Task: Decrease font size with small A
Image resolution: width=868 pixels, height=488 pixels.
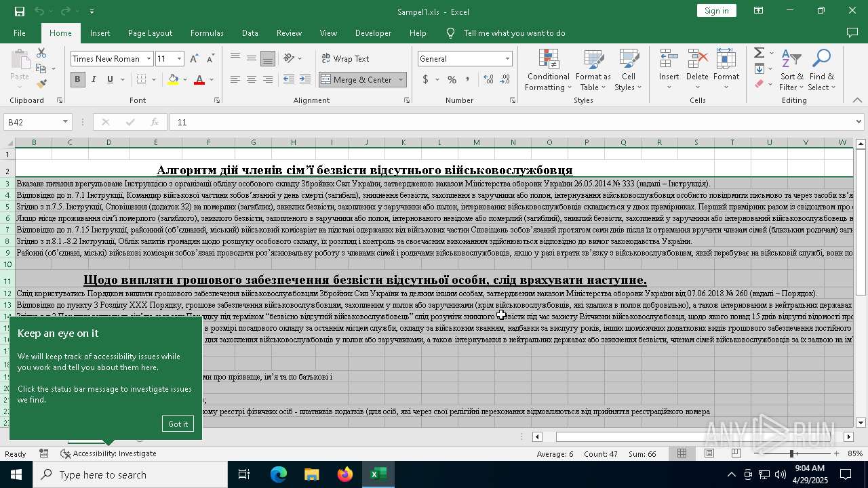Action: (x=210, y=59)
